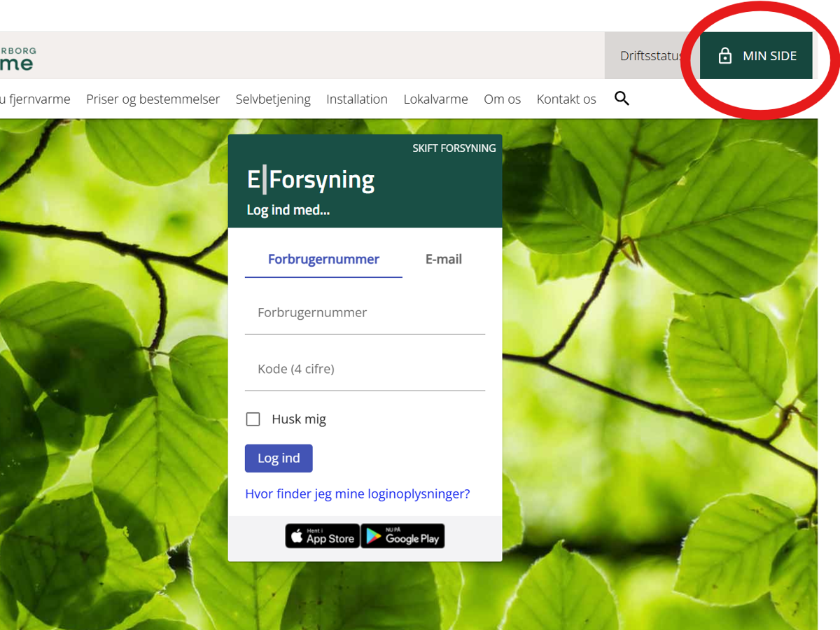Go to Lokalvarme in navigation

[x=435, y=99]
